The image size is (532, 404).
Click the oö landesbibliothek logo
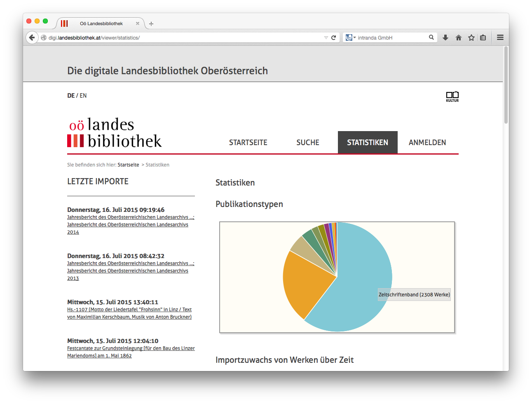[x=115, y=132]
